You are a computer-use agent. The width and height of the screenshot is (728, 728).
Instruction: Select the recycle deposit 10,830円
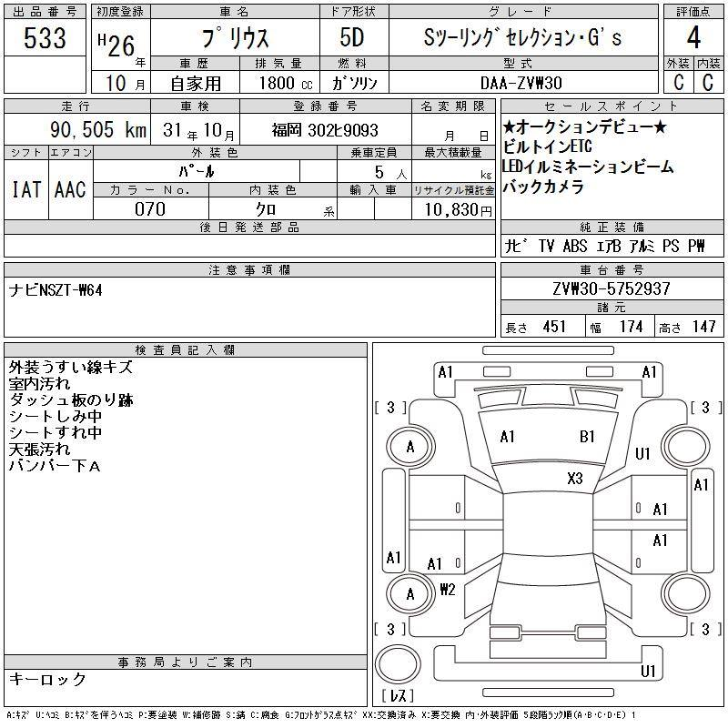(x=458, y=209)
